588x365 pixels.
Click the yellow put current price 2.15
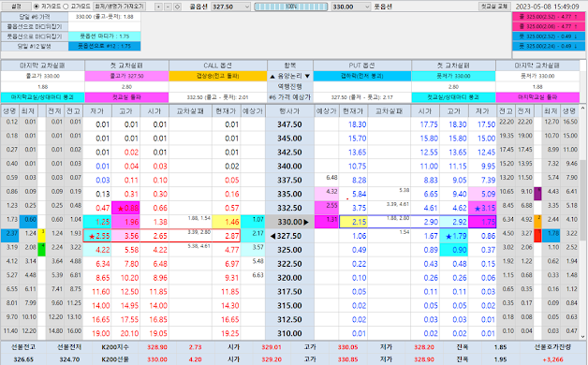[x=353, y=222]
